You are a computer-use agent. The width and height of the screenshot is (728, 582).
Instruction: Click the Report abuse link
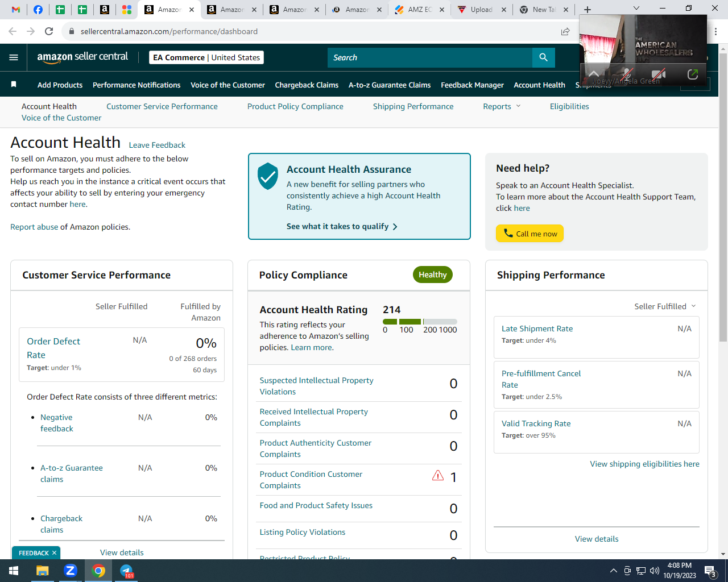[x=34, y=227]
